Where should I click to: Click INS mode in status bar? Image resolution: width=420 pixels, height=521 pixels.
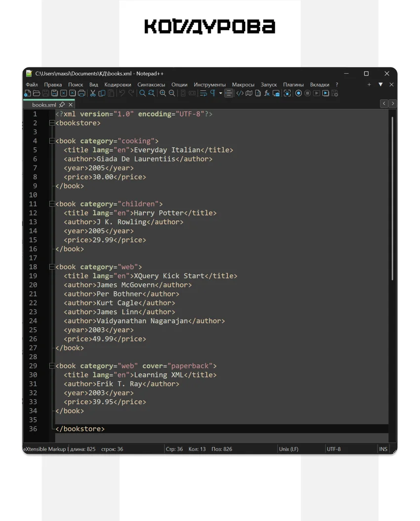pos(383,449)
